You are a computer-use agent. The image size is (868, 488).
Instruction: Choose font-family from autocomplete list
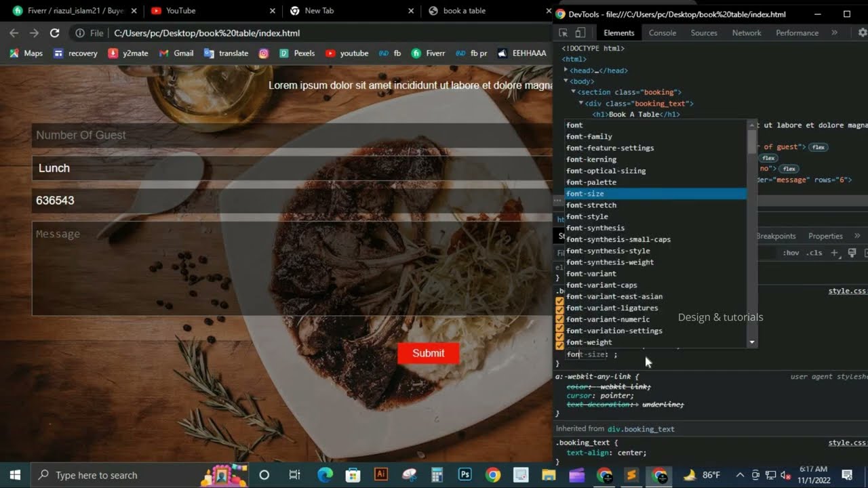(655, 136)
